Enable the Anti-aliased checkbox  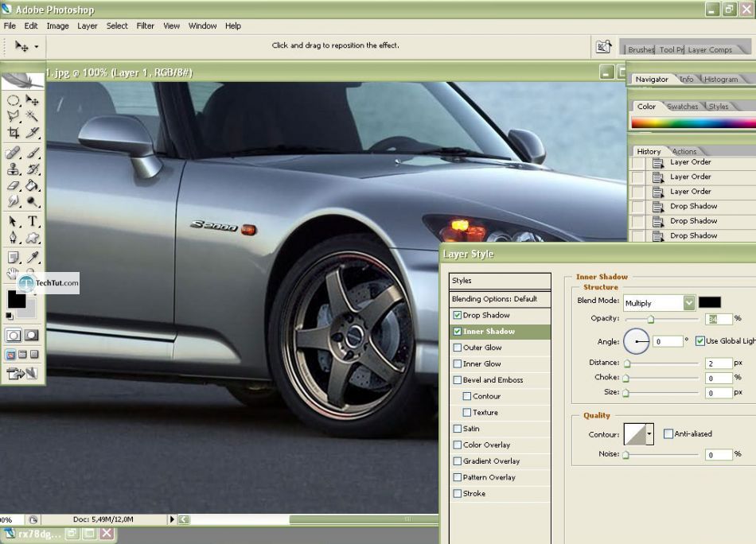coord(668,434)
